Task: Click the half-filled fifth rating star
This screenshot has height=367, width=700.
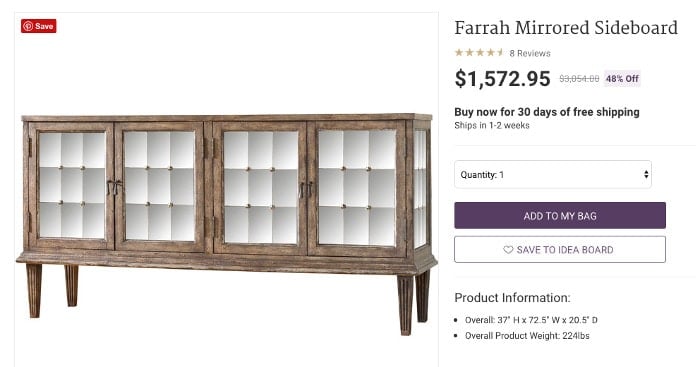Action: coord(500,53)
